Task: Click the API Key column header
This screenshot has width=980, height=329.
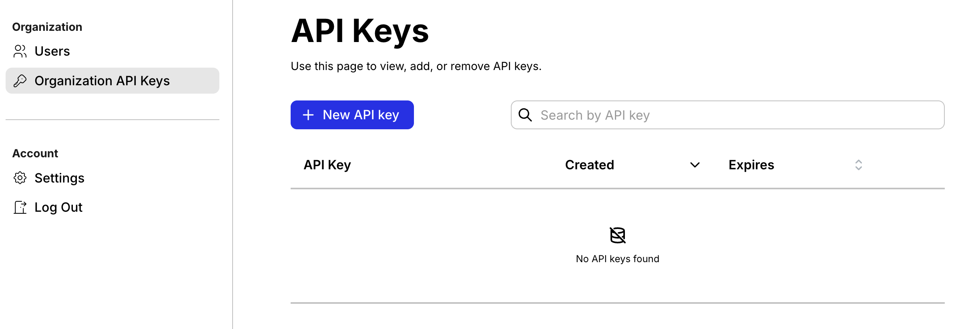Action: pyautogui.click(x=327, y=164)
